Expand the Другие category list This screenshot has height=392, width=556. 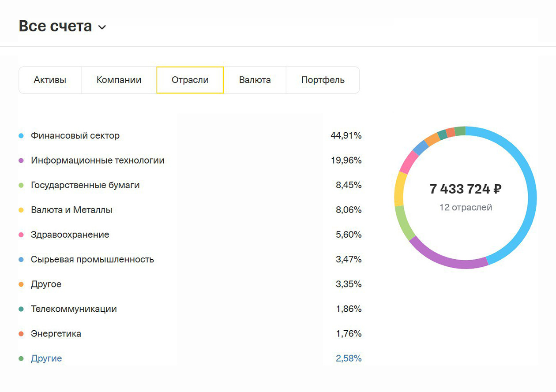click(x=46, y=358)
